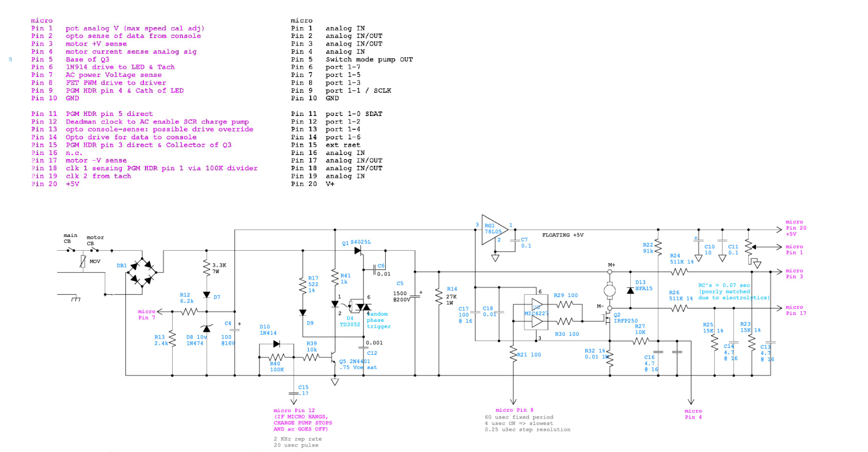868x452 pixels.
Task: Click the 'micro Pin 8' label
Action: point(514,410)
